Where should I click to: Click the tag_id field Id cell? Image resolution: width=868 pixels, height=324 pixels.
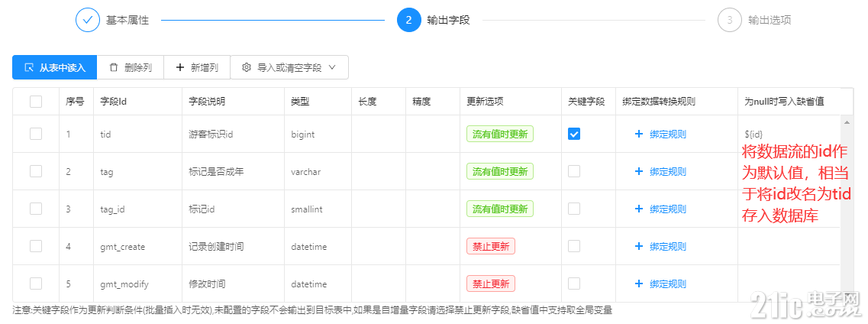click(138, 209)
